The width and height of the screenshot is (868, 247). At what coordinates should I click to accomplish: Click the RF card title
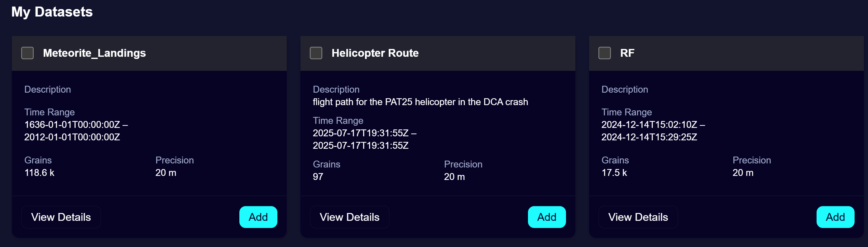pos(627,53)
